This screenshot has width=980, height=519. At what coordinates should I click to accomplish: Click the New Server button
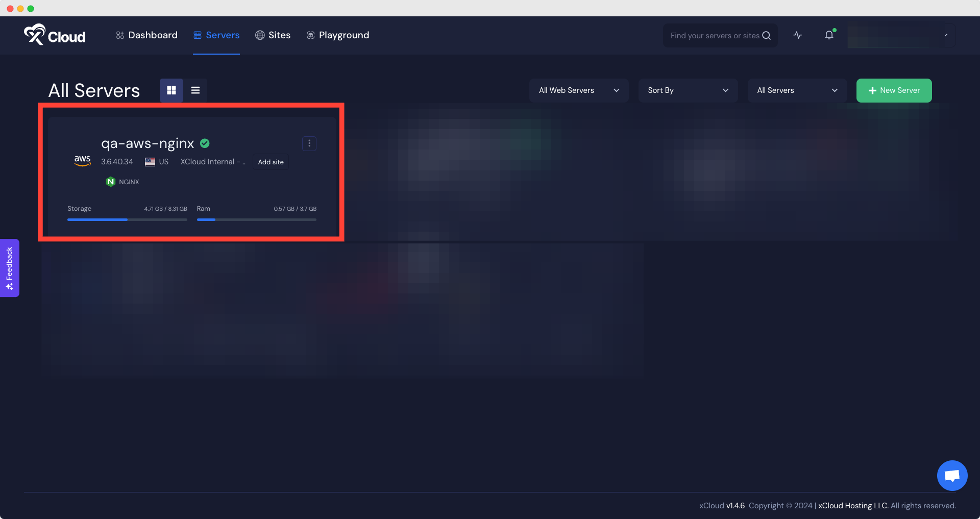tap(893, 90)
